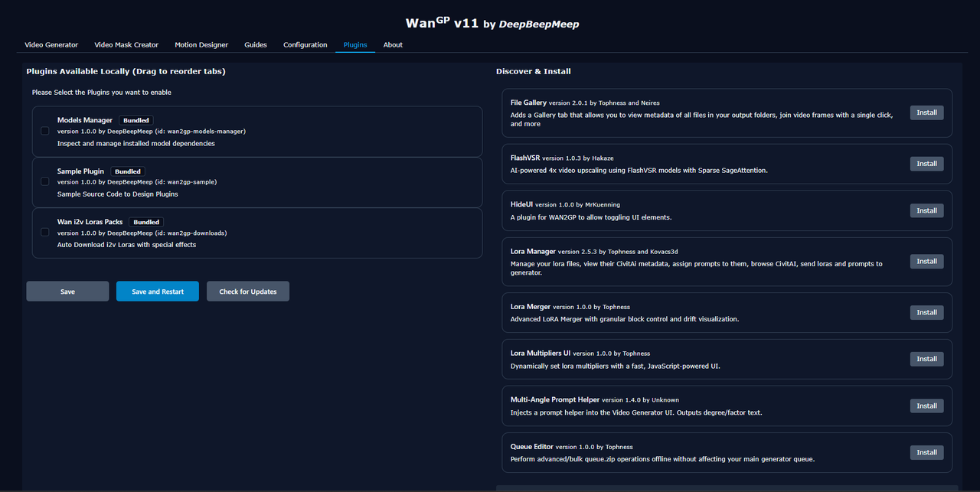Click 'Advanced LoRA Merger' description text

625,319
